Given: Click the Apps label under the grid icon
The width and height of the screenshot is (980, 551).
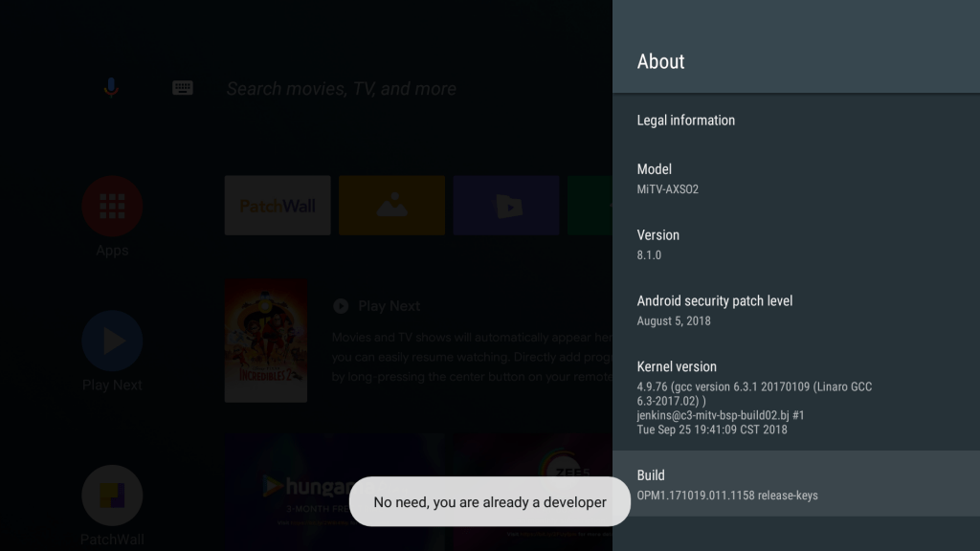Looking at the screenshot, I should tap(113, 252).
